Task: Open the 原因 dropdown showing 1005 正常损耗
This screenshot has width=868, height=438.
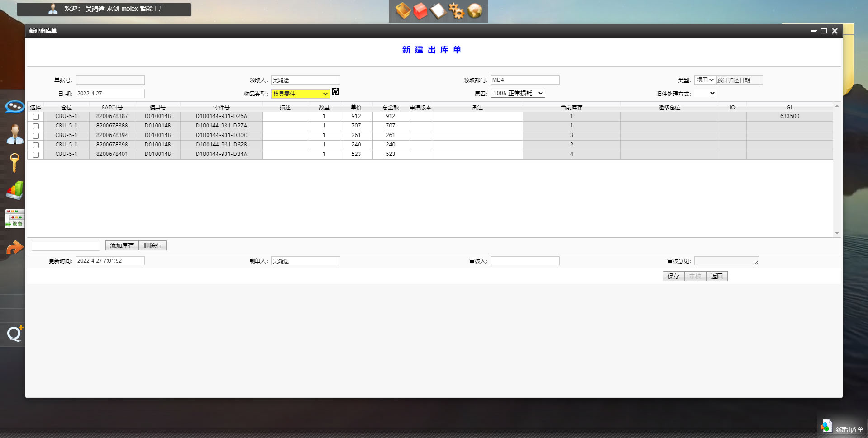Action: [518, 94]
